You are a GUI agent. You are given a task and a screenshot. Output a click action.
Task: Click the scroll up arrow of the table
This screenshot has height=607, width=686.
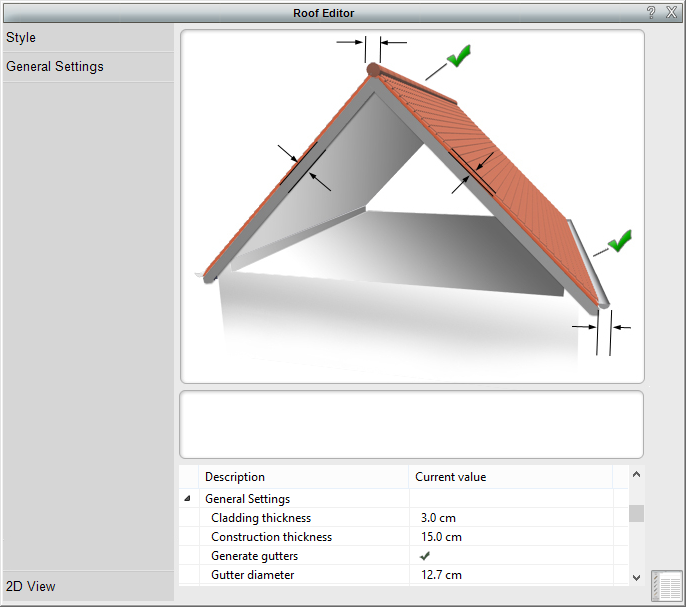click(637, 474)
